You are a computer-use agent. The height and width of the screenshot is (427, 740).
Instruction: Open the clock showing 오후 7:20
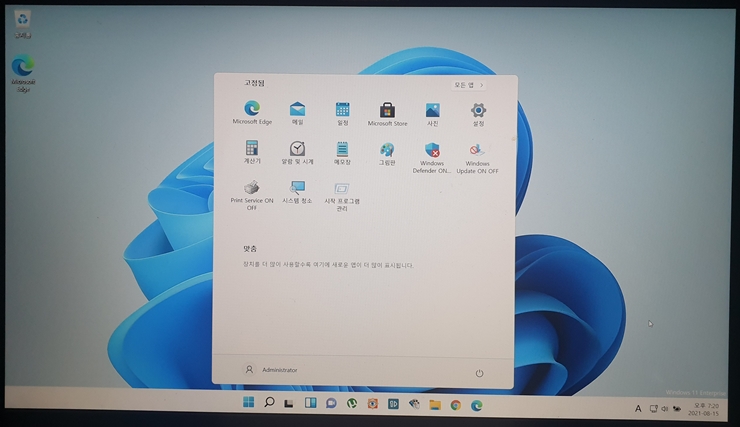(704, 410)
